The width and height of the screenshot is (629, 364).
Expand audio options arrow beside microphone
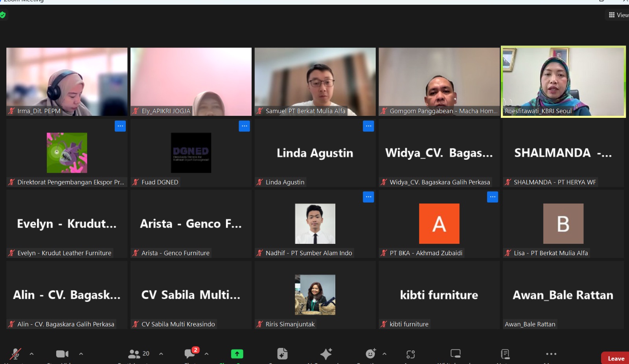pyautogui.click(x=31, y=354)
